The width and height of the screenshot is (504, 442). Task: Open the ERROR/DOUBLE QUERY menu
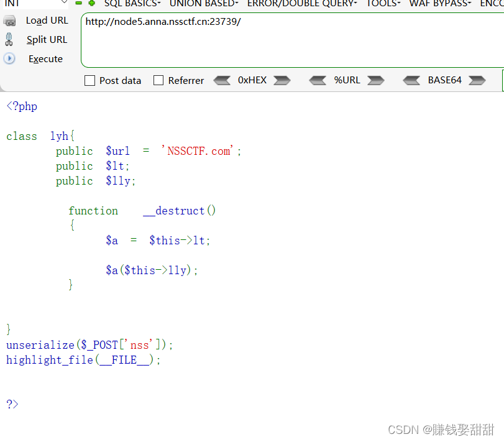click(302, 4)
